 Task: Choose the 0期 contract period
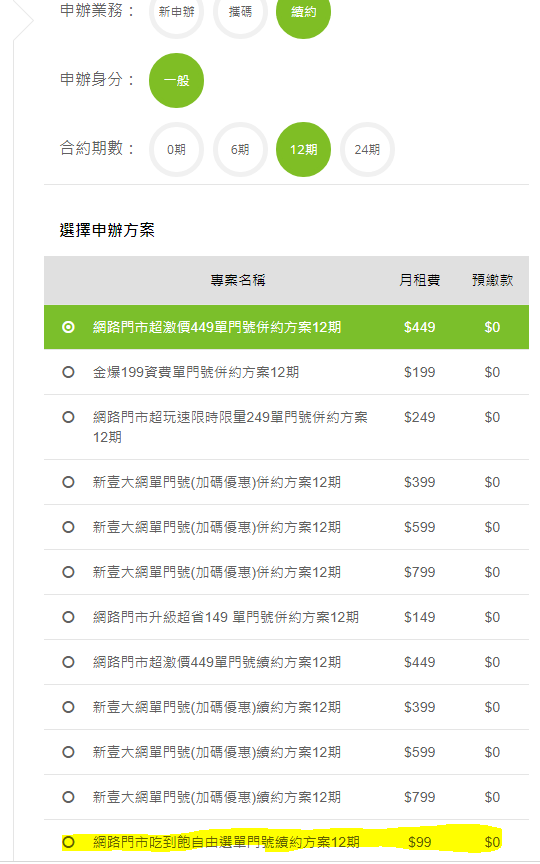click(176, 149)
